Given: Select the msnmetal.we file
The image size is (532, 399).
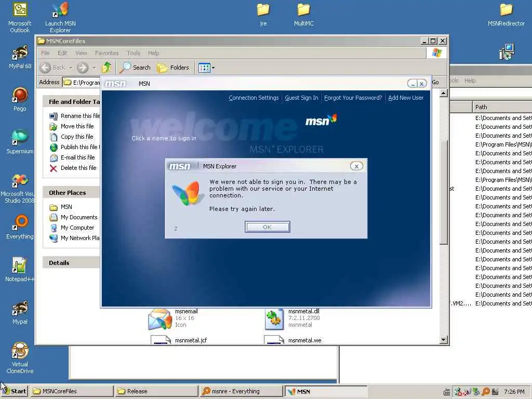Looking at the screenshot, I should pos(292,340).
